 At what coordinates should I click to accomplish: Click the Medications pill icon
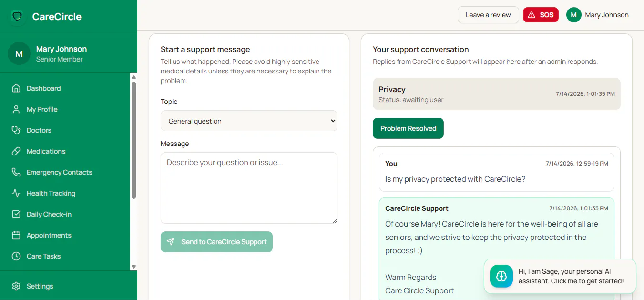pos(16,151)
